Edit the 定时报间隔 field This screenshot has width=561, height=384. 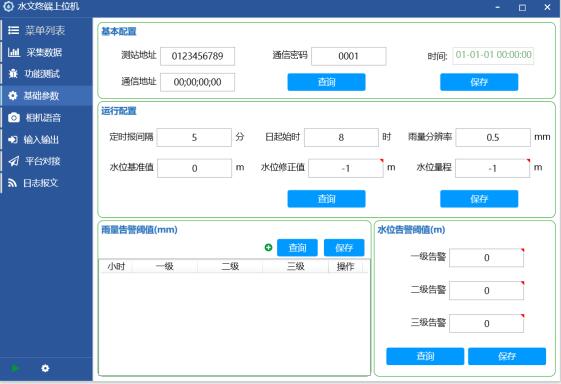(x=194, y=137)
